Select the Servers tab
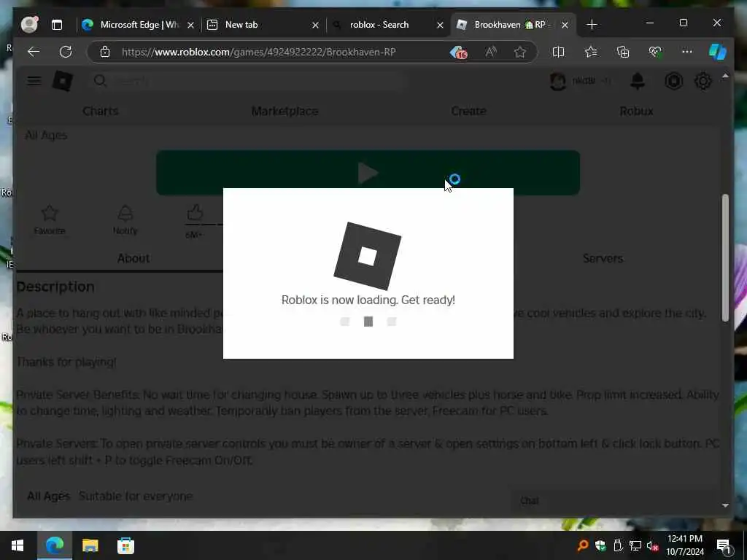The image size is (747, 560). pos(603,258)
